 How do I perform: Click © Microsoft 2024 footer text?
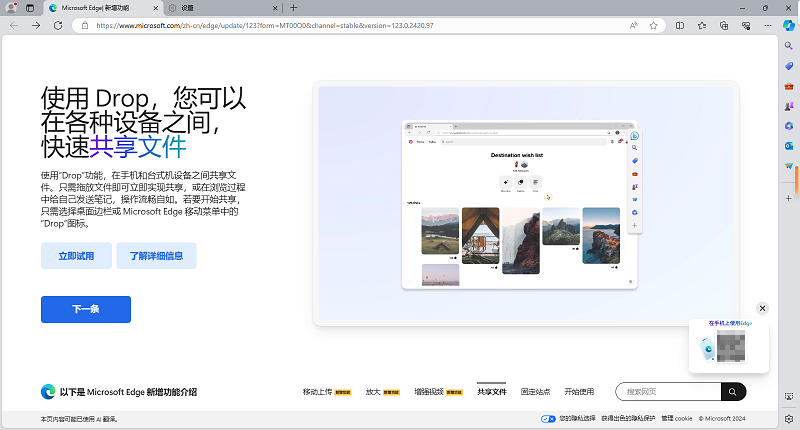[722, 418]
